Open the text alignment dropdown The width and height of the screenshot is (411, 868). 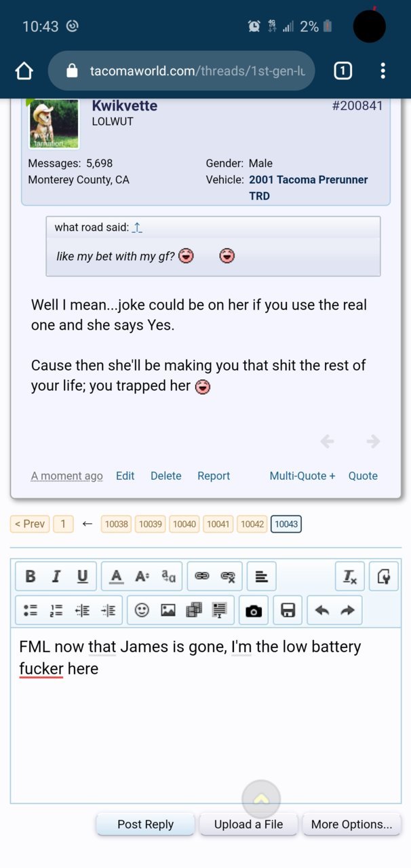point(261,577)
